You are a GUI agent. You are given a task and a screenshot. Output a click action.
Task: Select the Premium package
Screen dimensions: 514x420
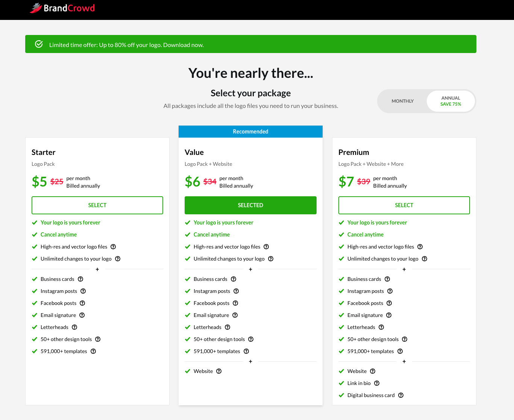tap(404, 205)
